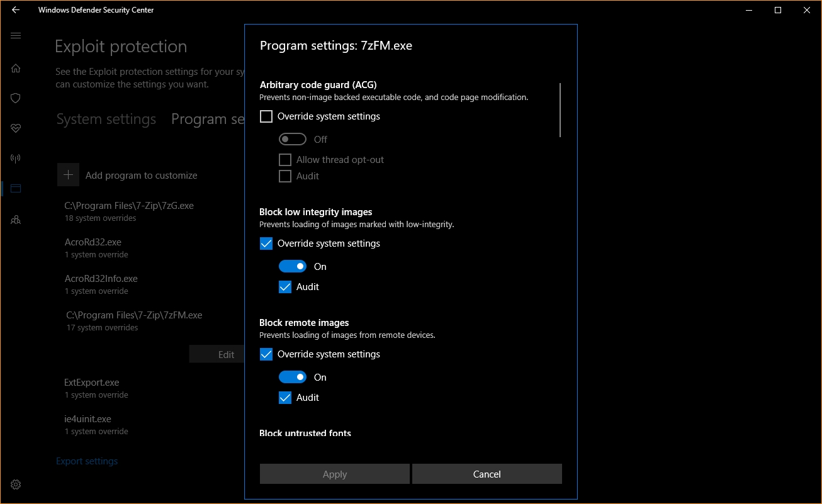This screenshot has height=504, width=822.
Task: Open Virus & threat protection shield icon
Action: pyautogui.click(x=16, y=98)
